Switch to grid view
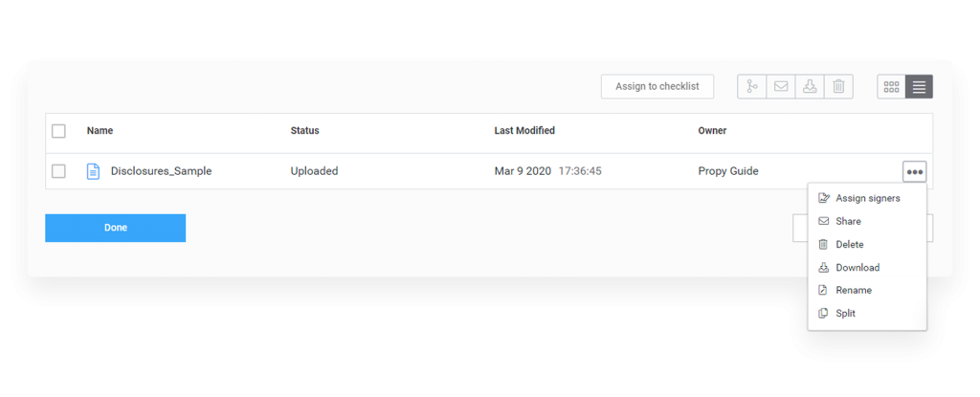This screenshot has height=397, width=980. 892,87
